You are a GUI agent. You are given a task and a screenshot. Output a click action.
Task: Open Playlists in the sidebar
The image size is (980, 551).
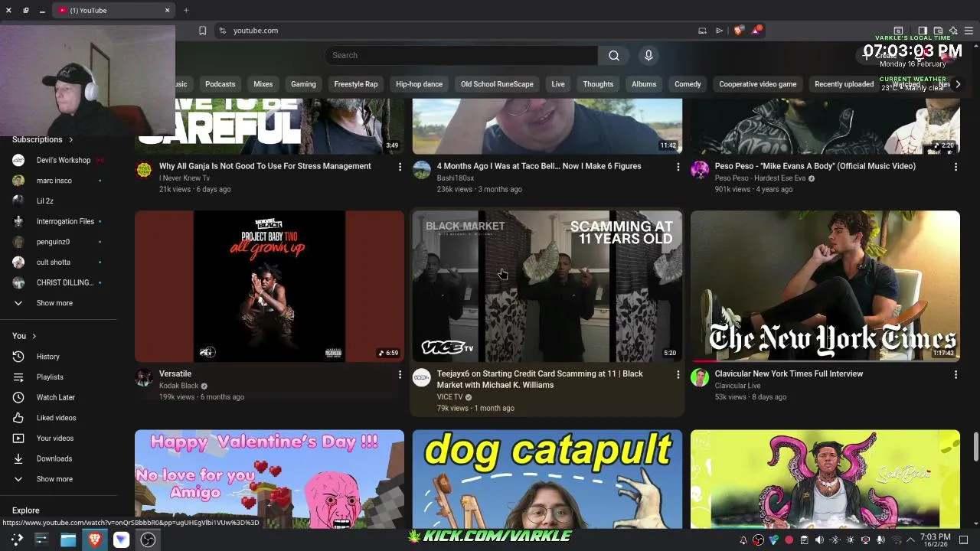[50, 377]
